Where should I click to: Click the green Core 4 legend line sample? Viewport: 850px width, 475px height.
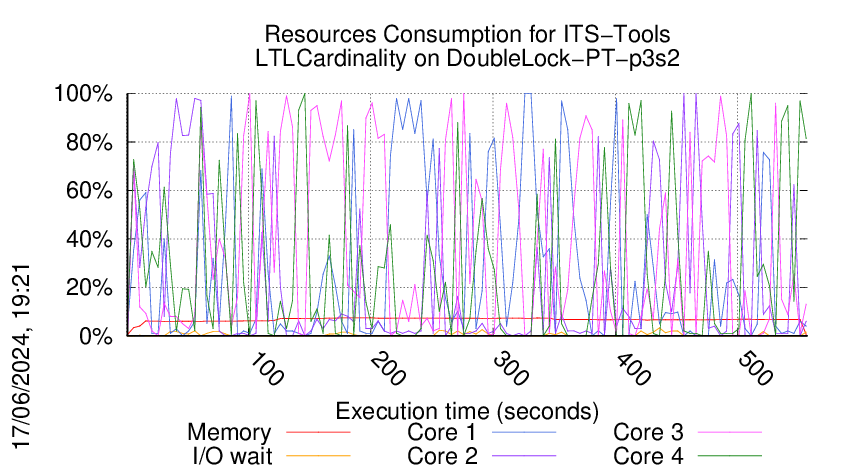click(730, 456)
